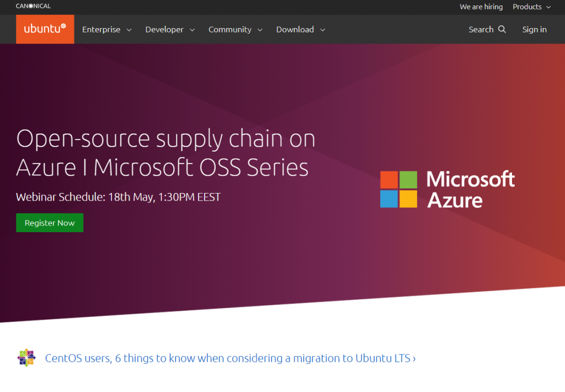Click the Microsoft Azure logo
This screenshot has width=565, height=392.
(x=447, y=189)
